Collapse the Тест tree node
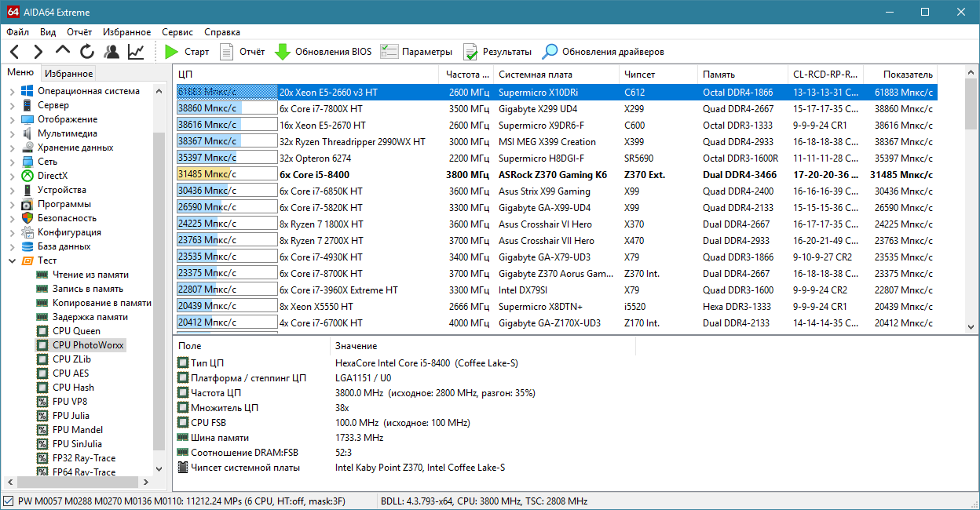 tap(12, 260)
